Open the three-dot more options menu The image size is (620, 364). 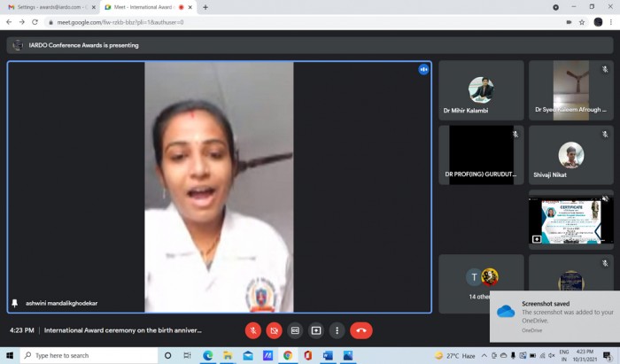click(337, 330)
